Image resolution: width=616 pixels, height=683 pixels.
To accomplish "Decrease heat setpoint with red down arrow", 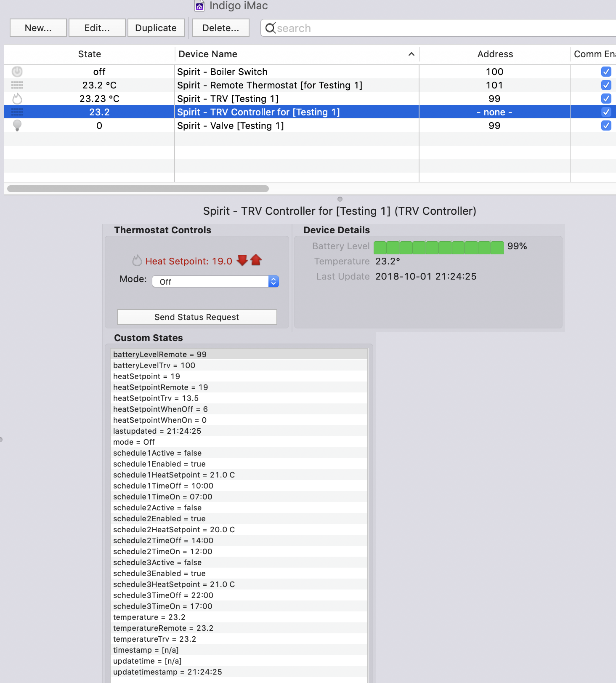I will [242, 260].
